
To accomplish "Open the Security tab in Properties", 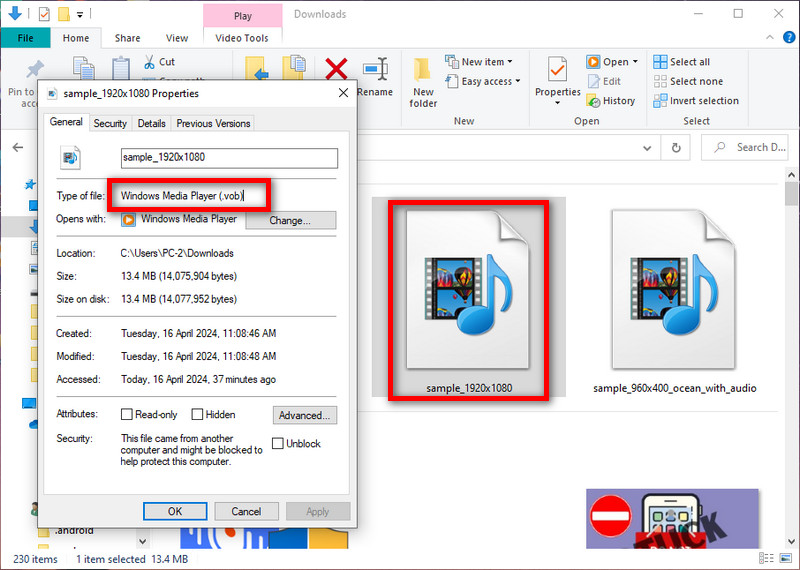I will [x=110, y=123].
